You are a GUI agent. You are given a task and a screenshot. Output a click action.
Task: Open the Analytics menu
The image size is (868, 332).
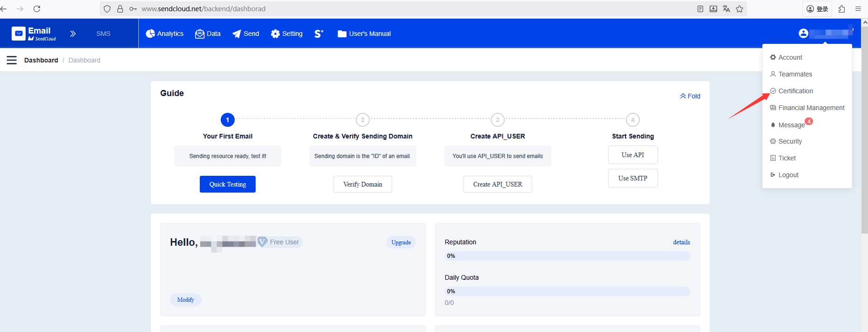click(165, 34)
